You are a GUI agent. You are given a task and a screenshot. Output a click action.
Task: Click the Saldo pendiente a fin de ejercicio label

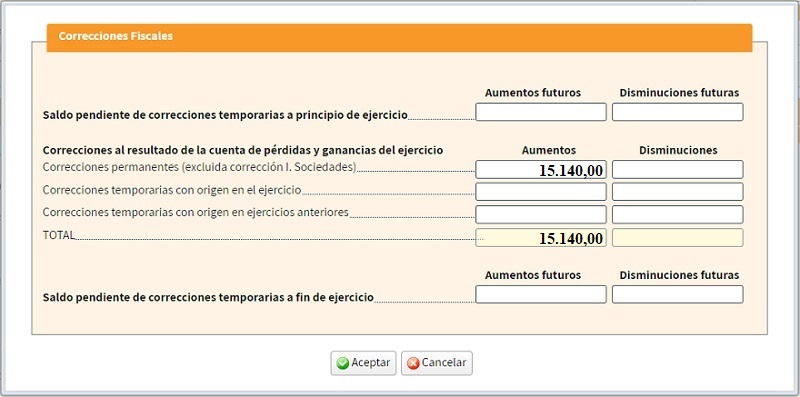pyautogui.click(x=208, y=297)
